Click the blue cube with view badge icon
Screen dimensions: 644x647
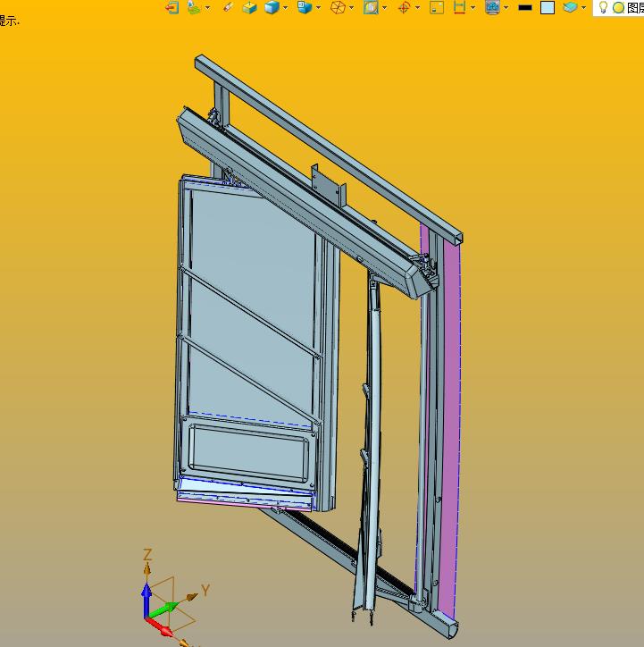[x=305, y=7]
